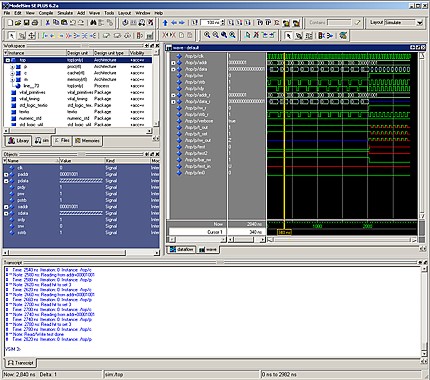430x380 pixels.
Task: Click the Transcript vertical scrollbar down arrow
Action: point(424,354)
